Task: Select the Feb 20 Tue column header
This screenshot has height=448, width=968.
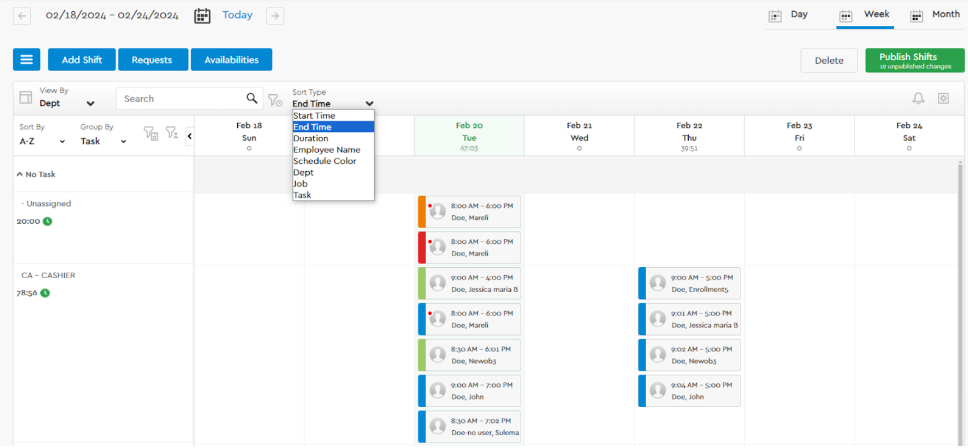Action: [469, 136]
